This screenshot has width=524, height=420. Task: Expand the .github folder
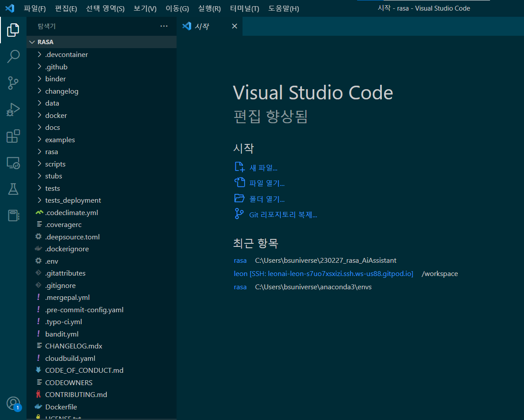pyautogui.click(x=101, y=67)
